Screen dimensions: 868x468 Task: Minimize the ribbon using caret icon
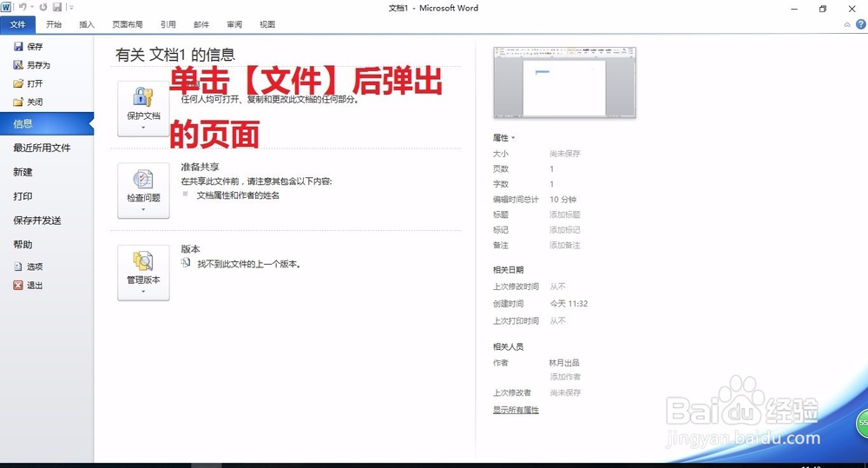click(x=847, y=24)
